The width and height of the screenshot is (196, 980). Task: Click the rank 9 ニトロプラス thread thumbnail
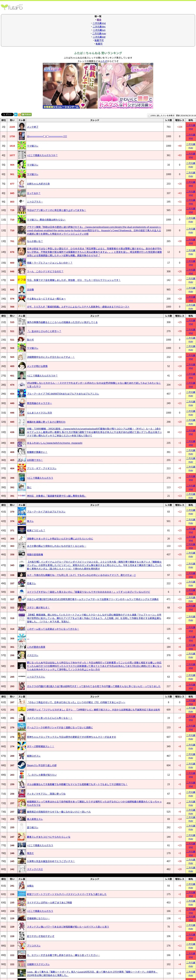pos(22,202)
